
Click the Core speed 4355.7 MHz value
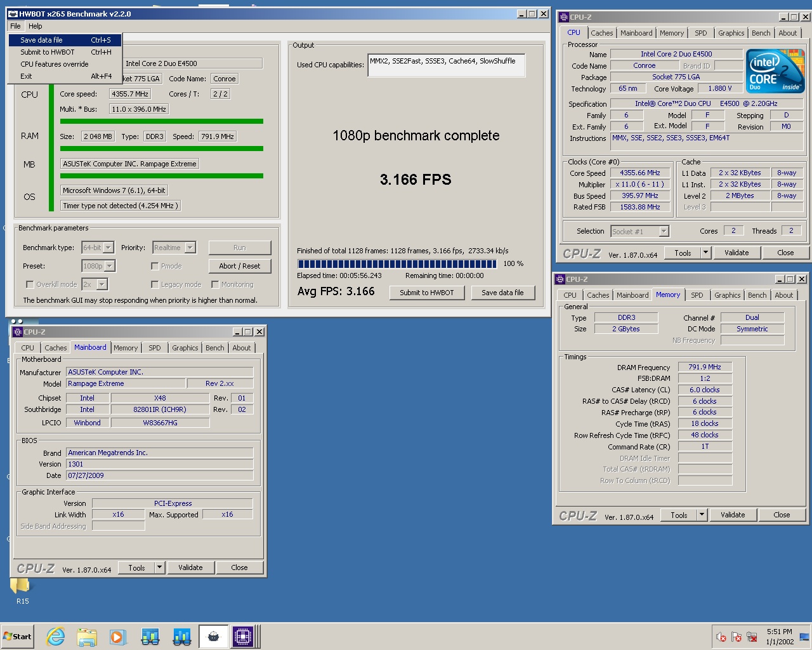(x=130, y=94)
